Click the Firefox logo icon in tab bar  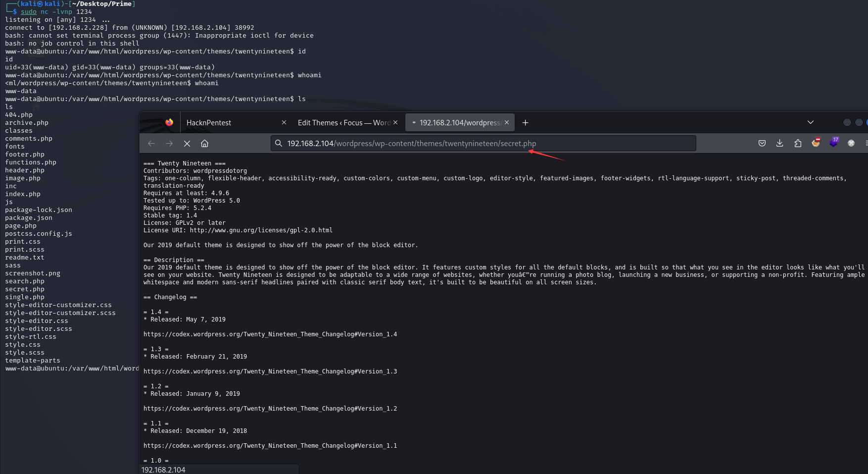point(169,122)
